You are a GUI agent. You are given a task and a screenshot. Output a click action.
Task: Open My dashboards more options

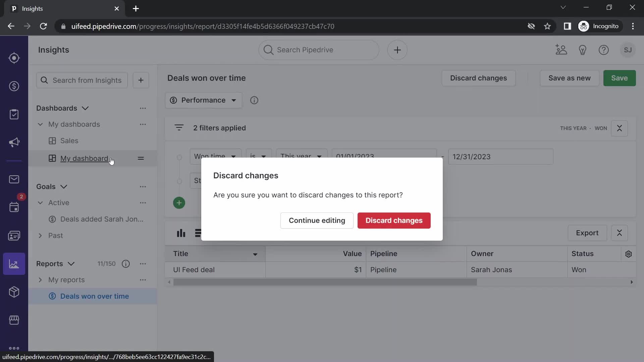click(x=143, y=124)
